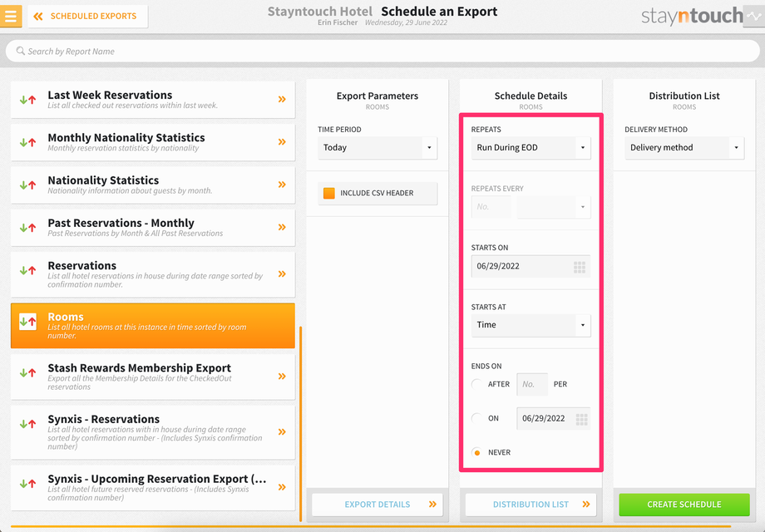The width and height of the screenshot is (765, 532).
Task: Click the Ends On date field
Action: [553, 418]
